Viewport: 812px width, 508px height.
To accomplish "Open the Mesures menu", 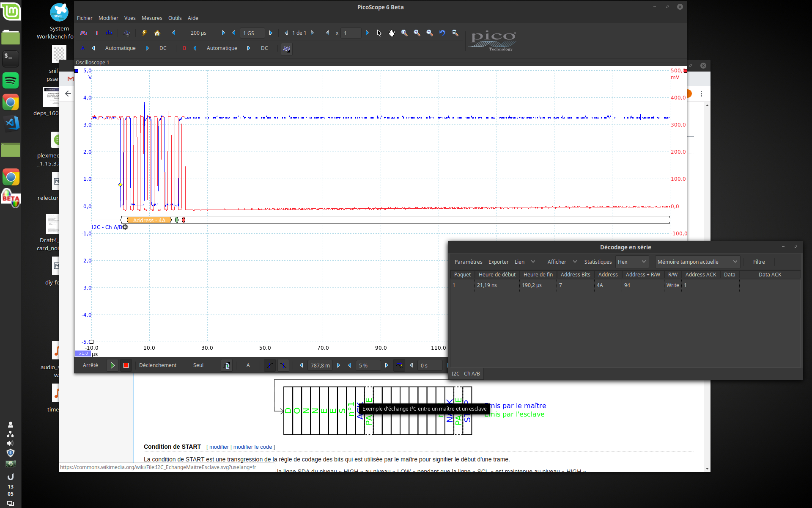I will 151,18.
